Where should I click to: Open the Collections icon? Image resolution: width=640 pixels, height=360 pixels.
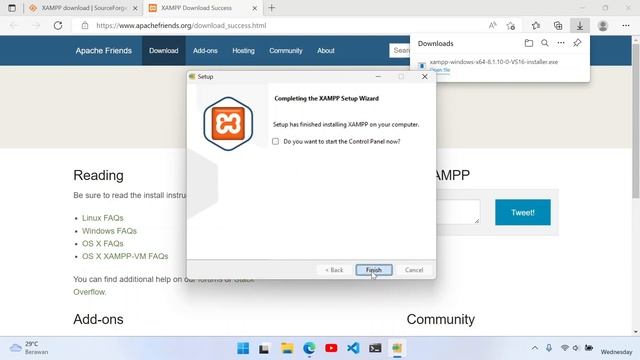[x=558, y=25]
